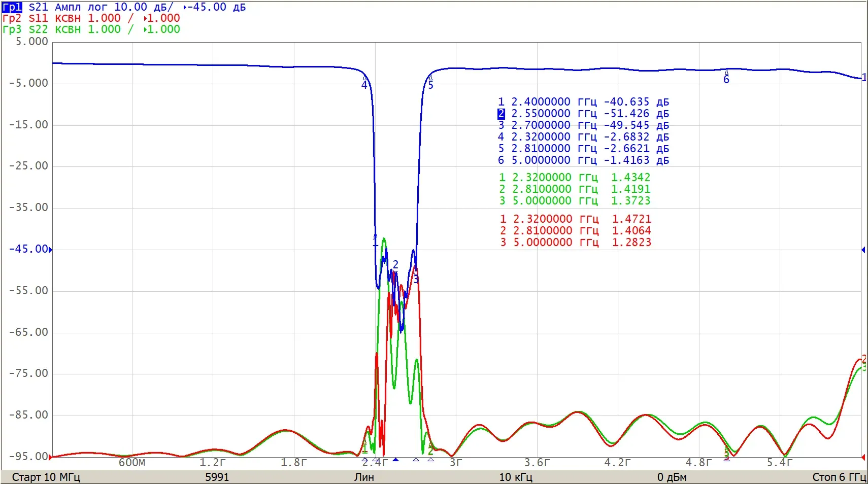This screenshot has width=868, height=484.
Task: Click blue marker 4 on S21 trace
Action: [x=364, y=82]
